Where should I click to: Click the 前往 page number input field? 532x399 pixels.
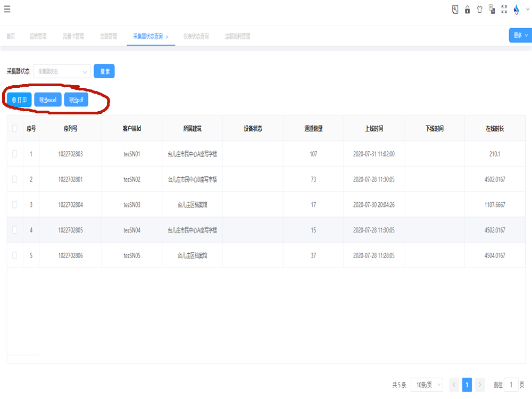[511, 385]
